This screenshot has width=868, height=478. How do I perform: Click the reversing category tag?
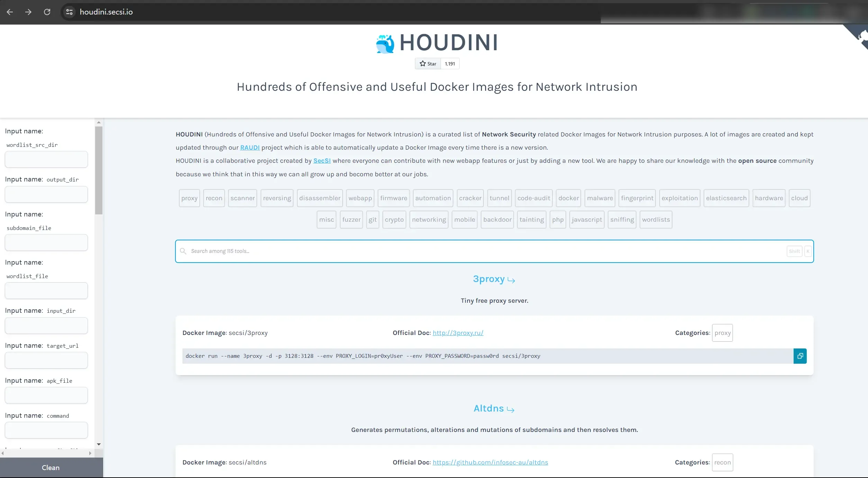[277, 197]
